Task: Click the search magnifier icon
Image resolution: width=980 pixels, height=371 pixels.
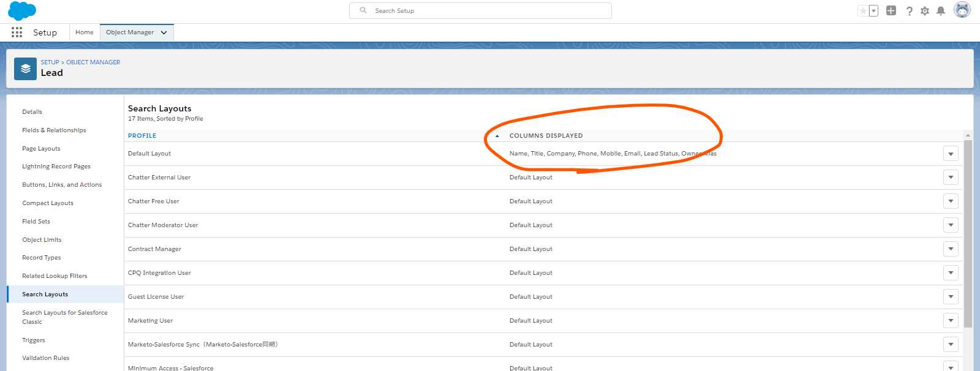Action: [363, 10]
